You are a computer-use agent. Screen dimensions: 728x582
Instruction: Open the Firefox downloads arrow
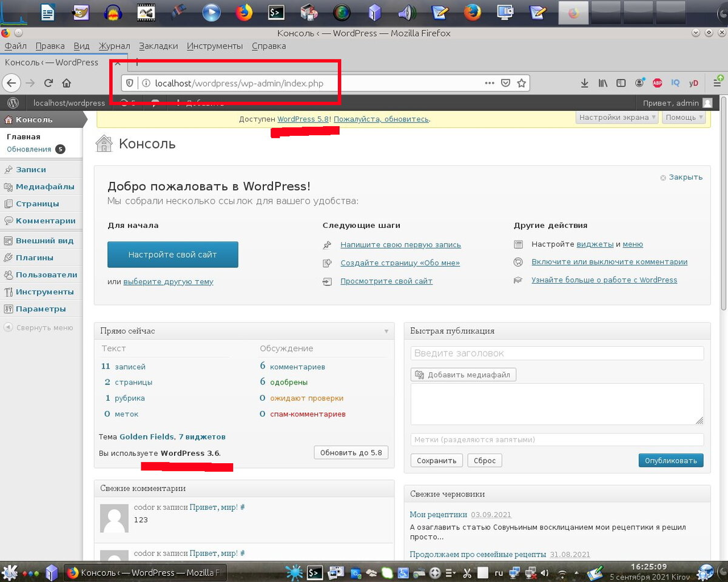tap(584, 83)
